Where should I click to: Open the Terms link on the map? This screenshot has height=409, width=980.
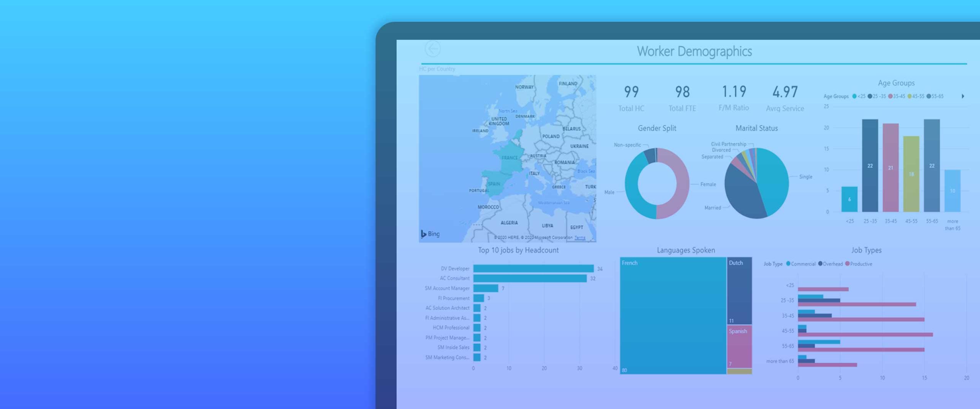(580, 238)
